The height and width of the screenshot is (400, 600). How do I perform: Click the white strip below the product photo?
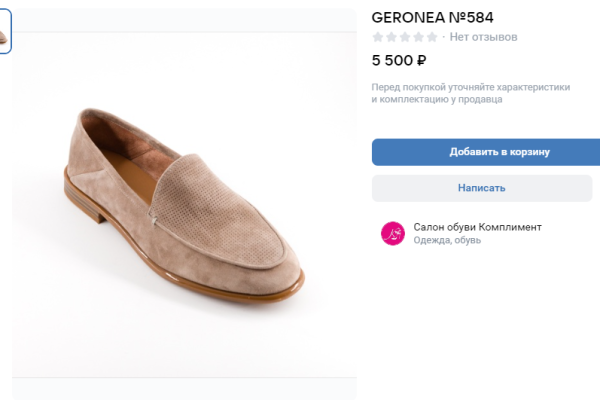[185, 390]
